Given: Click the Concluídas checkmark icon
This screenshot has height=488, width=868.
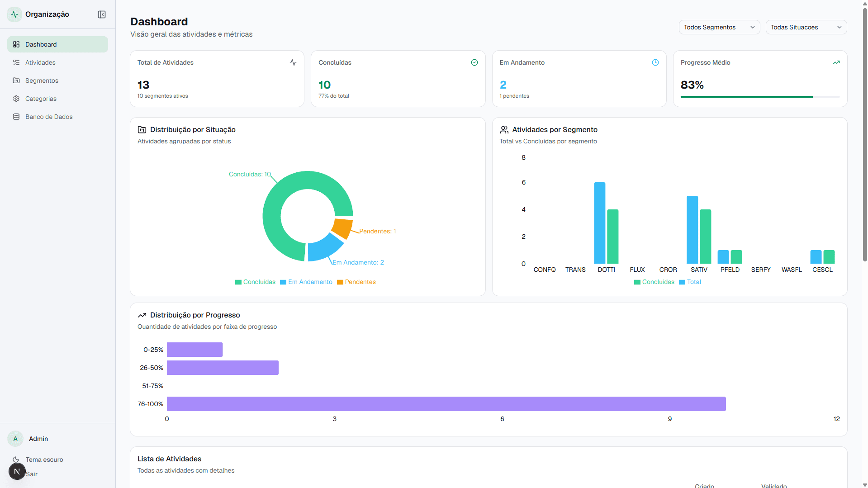Looking at the screenshot, I should click(x=474, y=62).
